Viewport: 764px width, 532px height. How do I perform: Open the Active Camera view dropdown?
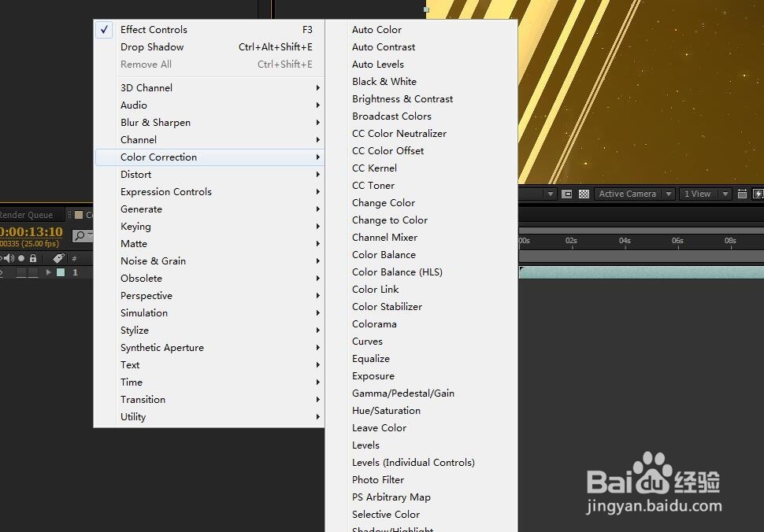coord(634,194)
